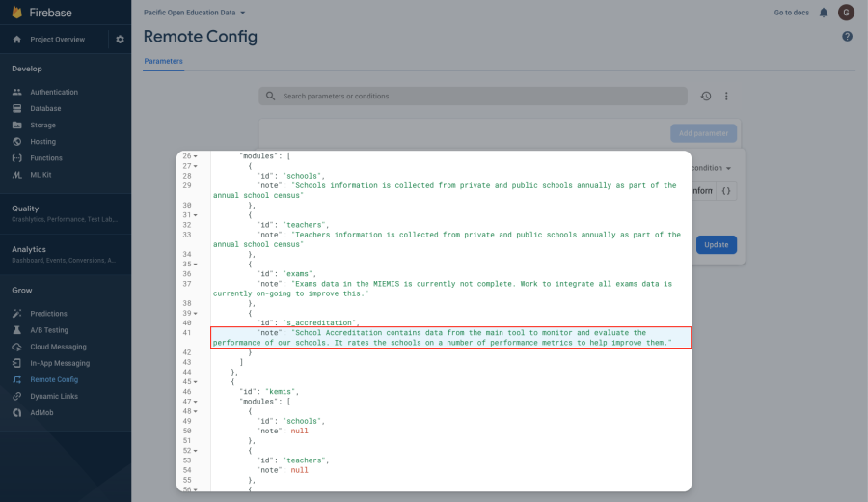
Task: Click the highlighted School Accreditation note line
Action: pyautogui.click(x=450, y=337)
